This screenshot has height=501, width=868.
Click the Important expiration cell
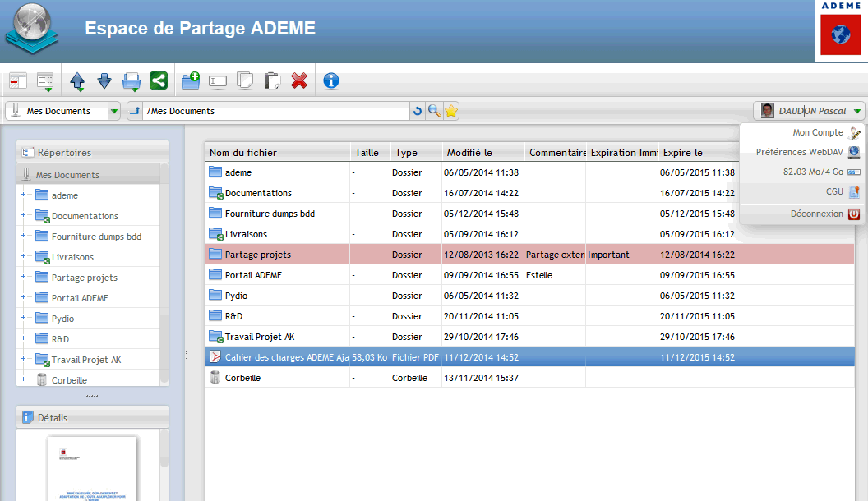pyautogui.click(x=621, y=255)
